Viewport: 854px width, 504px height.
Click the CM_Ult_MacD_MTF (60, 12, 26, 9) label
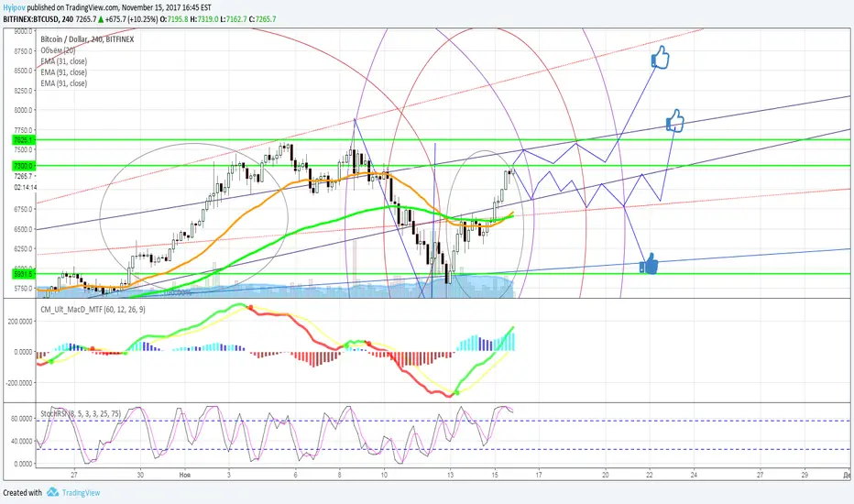click(93, 310)
